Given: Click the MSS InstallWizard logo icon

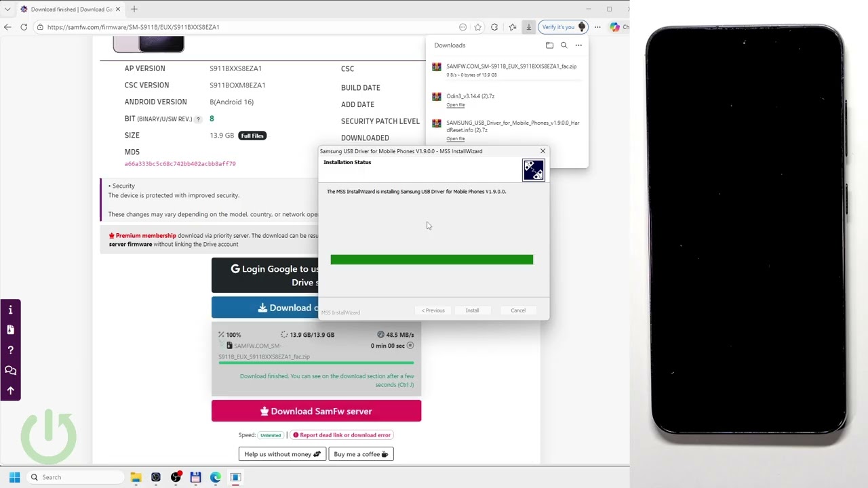Looking at the screenshot, I should tap(533, 170).
